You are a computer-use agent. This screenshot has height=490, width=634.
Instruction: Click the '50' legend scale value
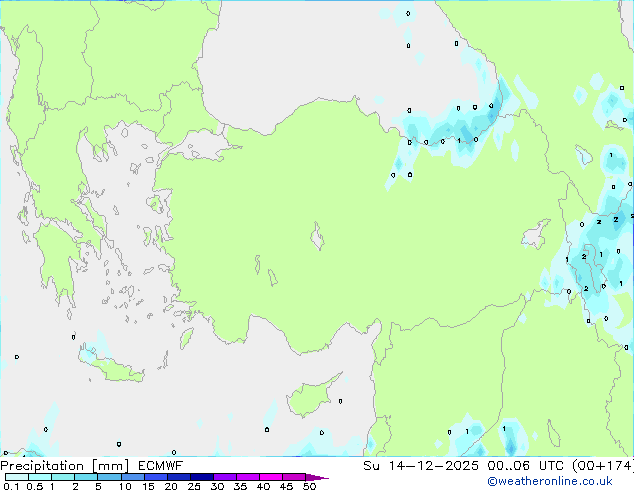coord(310,486)
